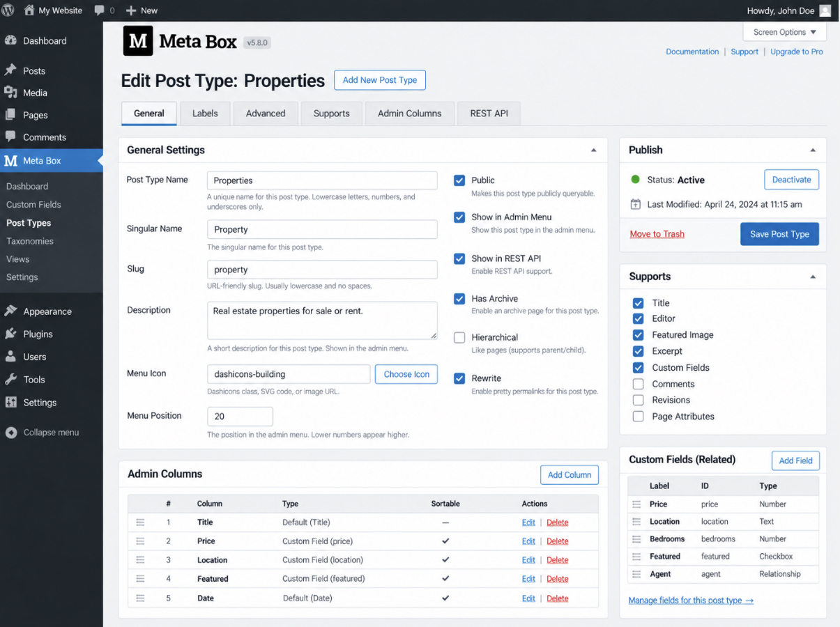
Task: Enable the Hierarchical checkbox
Action: [x=459, y=338]
